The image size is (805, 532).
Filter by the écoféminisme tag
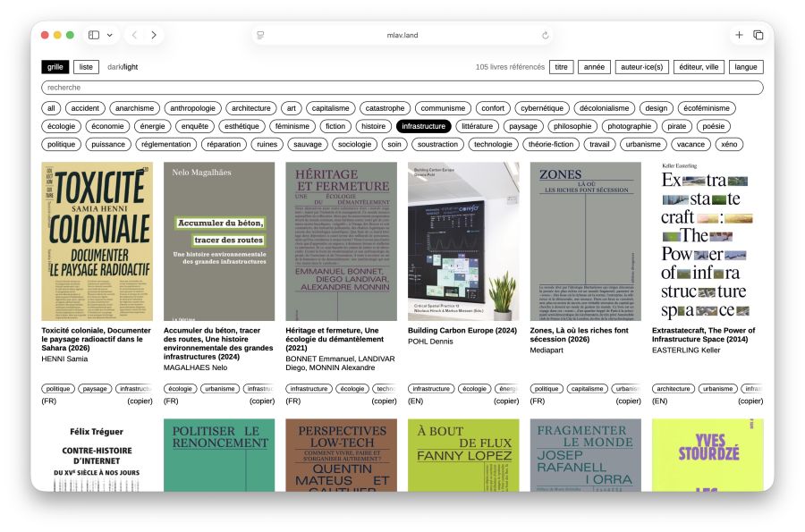(x=707, y=108)
